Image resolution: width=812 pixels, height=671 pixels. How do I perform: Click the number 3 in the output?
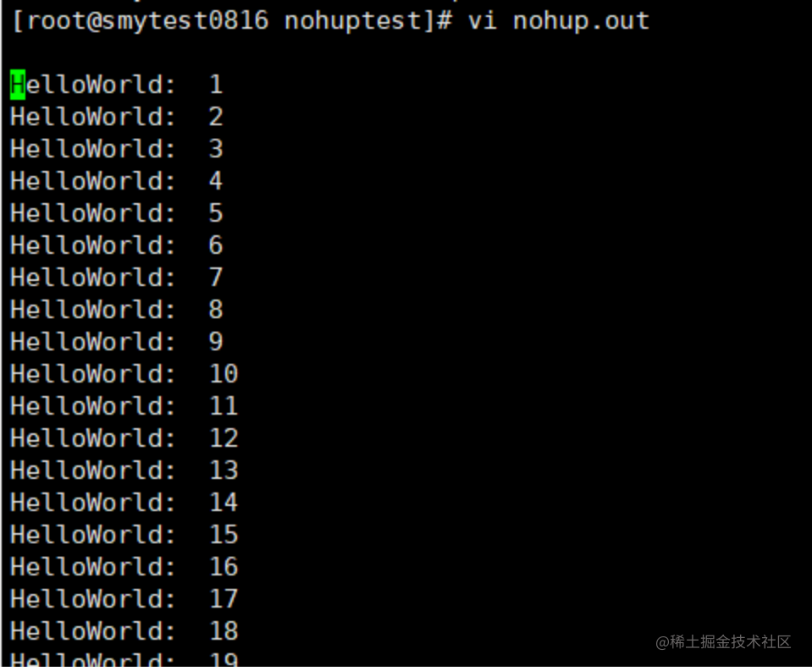click(x=216, y=149)
